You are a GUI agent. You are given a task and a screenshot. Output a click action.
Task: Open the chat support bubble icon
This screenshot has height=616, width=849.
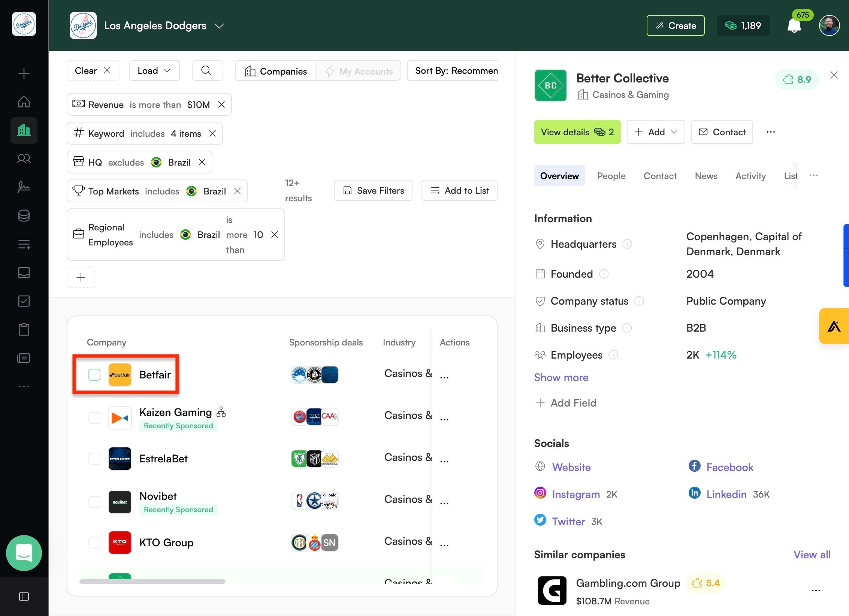[24, 553]
